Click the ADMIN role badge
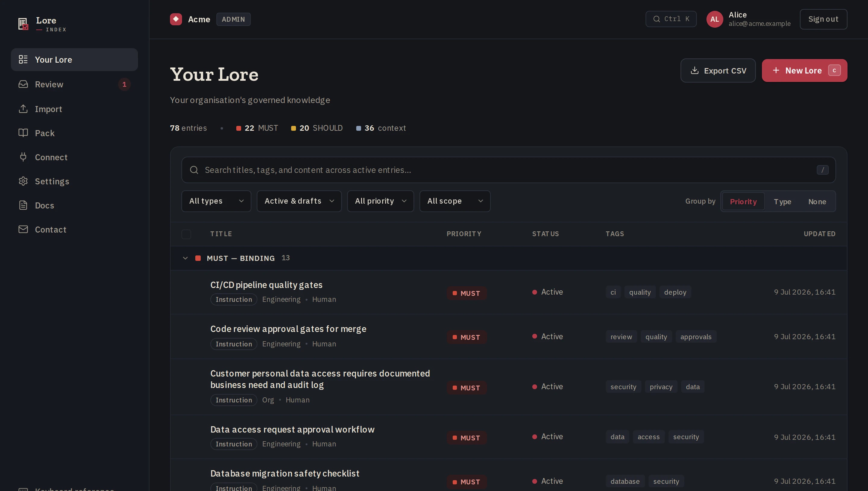The height and width of the screenshot is (491, 868). click(x=233, y=19)
